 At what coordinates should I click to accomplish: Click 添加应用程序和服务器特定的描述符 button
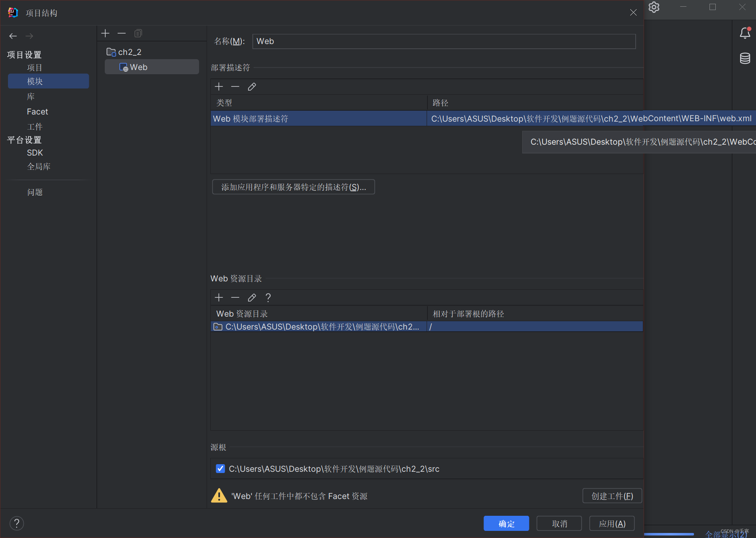(293, 187)
